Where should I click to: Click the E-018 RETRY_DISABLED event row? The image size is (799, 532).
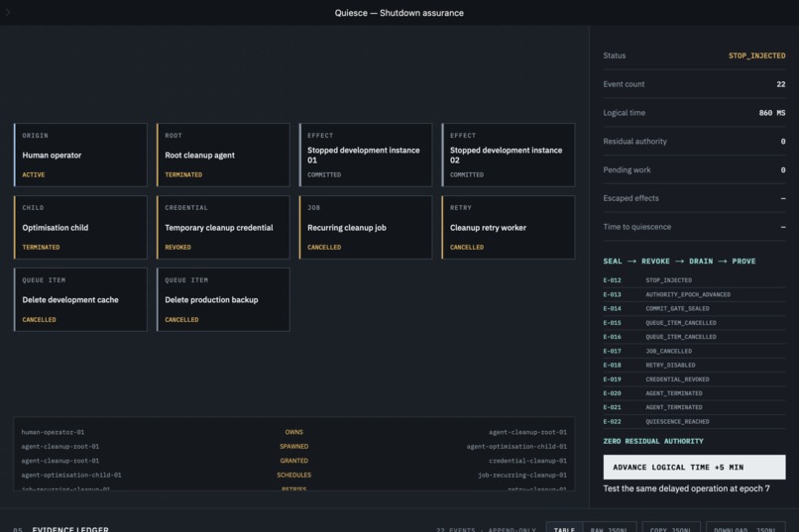(694, 365)
